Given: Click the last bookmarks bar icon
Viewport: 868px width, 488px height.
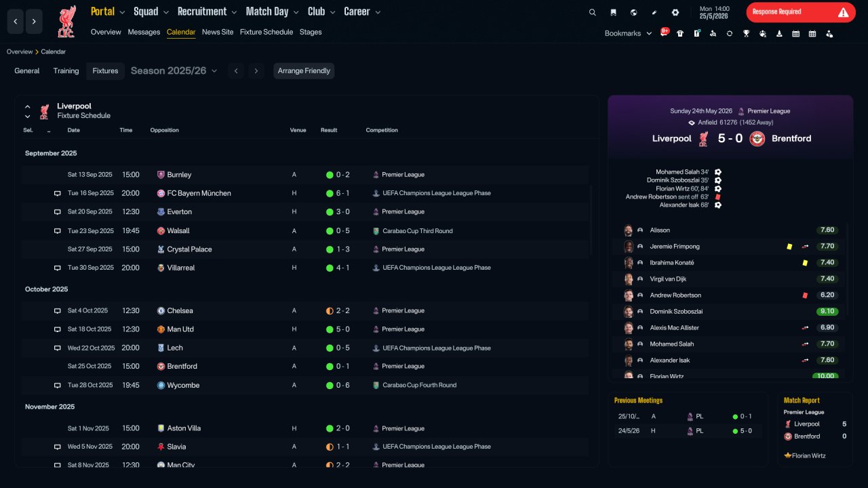Looking at the screenshot, I should coord(829,33).
